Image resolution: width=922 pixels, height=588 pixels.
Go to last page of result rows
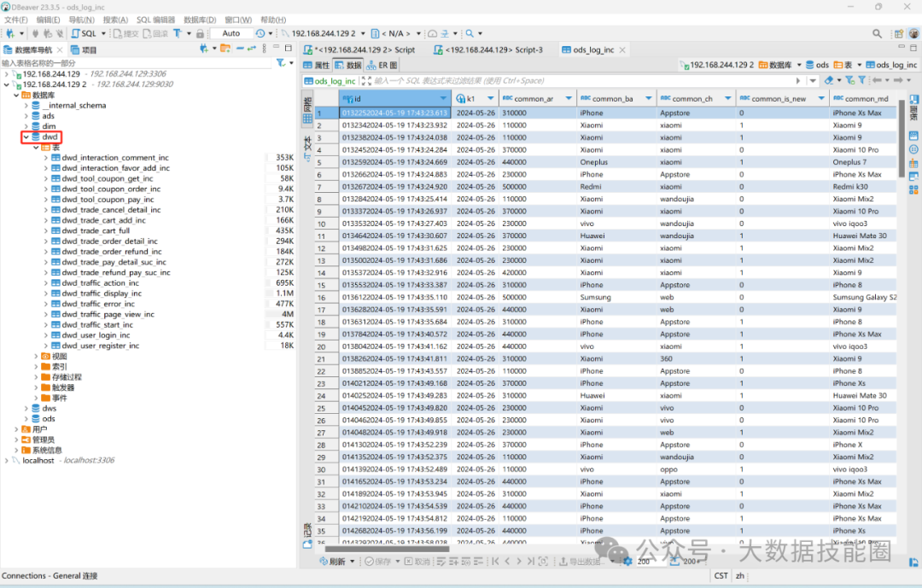(530, 562)
